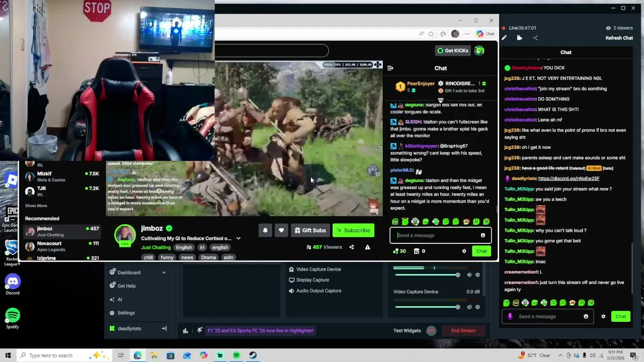This screenshot has height=362, width=644.
Task: Open Steam from the taskbar
Action: 253,355
